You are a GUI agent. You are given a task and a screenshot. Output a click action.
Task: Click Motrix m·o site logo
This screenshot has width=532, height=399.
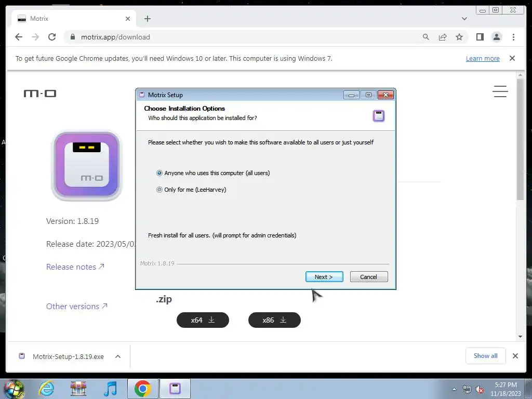(40, 94)
